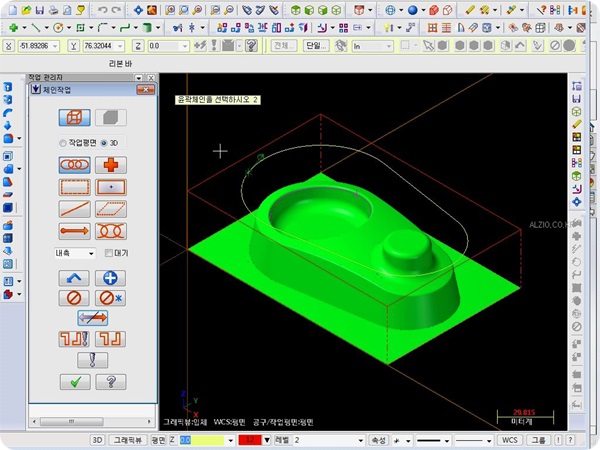Open the green cylinder solid primitive tool
This screenshot has height=450, width=600.
[x=147, y=28]
